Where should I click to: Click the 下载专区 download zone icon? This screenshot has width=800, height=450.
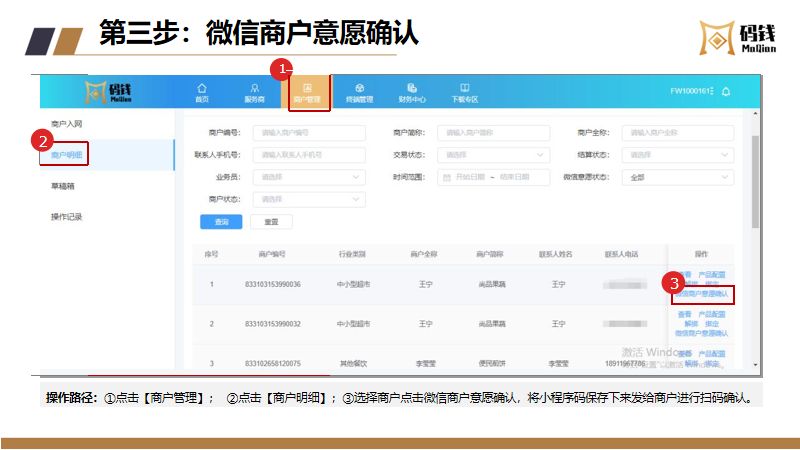(x=464, y=92)
